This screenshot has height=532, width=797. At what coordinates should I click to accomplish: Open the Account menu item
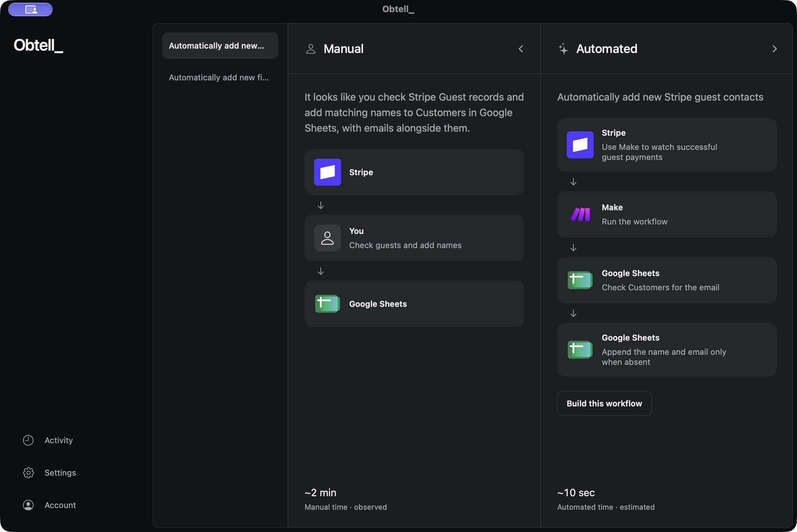60,505
